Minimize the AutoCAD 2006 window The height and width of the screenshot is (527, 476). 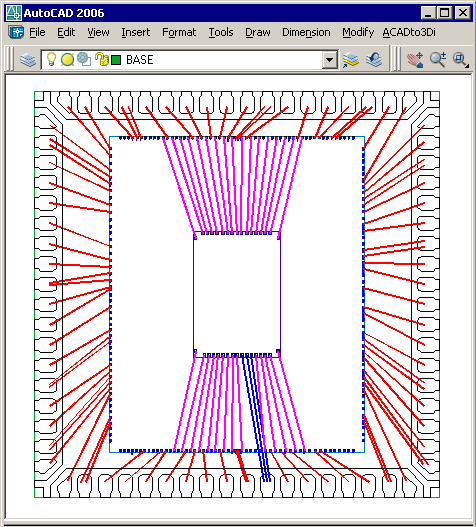click(428, 13)
